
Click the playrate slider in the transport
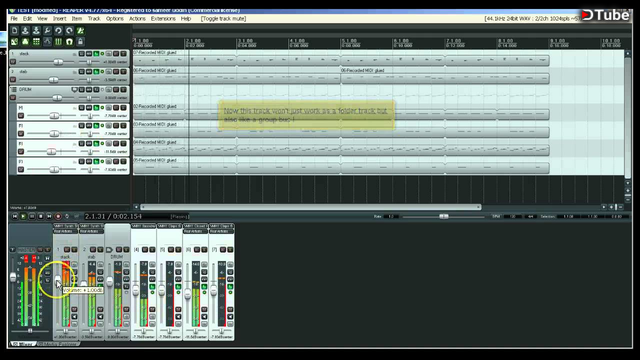444,216
